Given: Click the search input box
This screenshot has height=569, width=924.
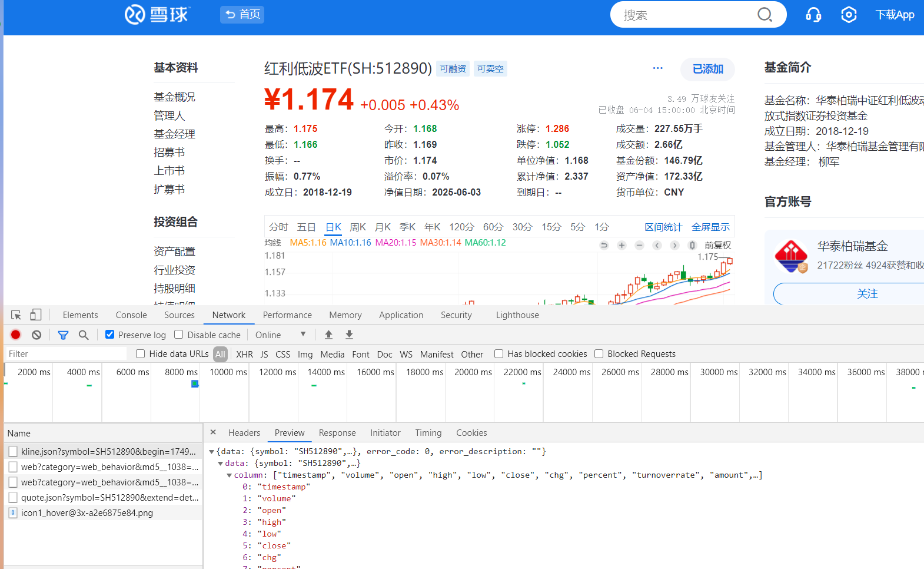Looking at the screenshot, I should click(x=687, y=15).
